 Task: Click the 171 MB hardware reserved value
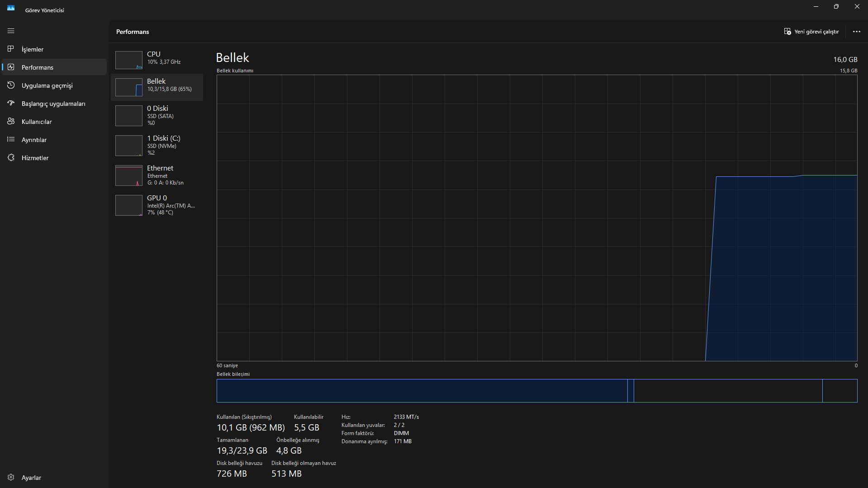pos(403,441)
